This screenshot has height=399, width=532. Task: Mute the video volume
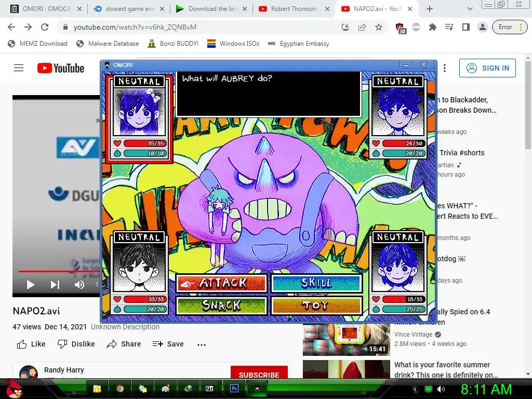[x=79, y=284]
